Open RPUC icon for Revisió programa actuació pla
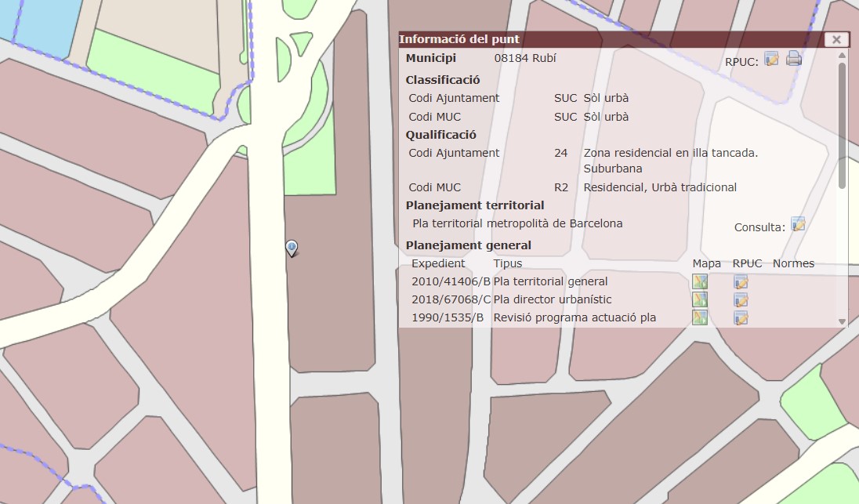The image size is (859, 504). coord(741,317)
